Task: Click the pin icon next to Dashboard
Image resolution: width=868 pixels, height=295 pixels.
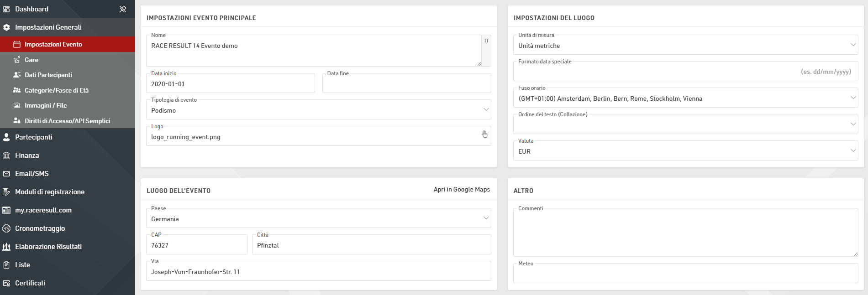Action: pos(123,9)
